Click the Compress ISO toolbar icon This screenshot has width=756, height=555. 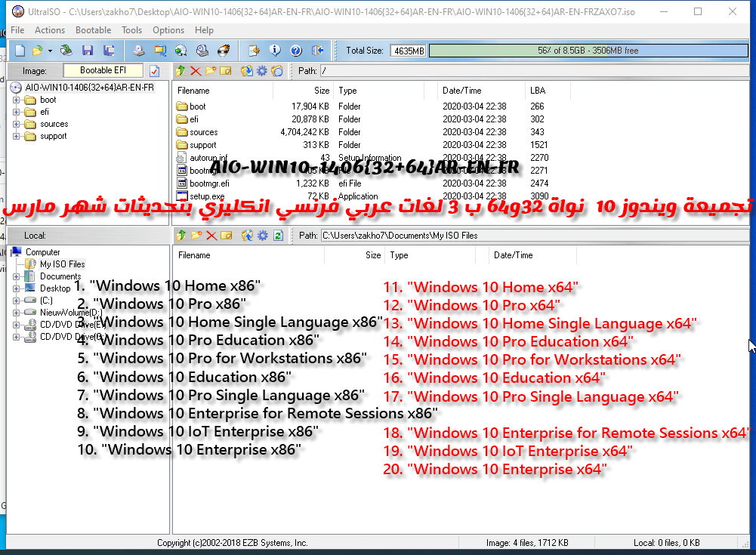[x=181, y=50]
